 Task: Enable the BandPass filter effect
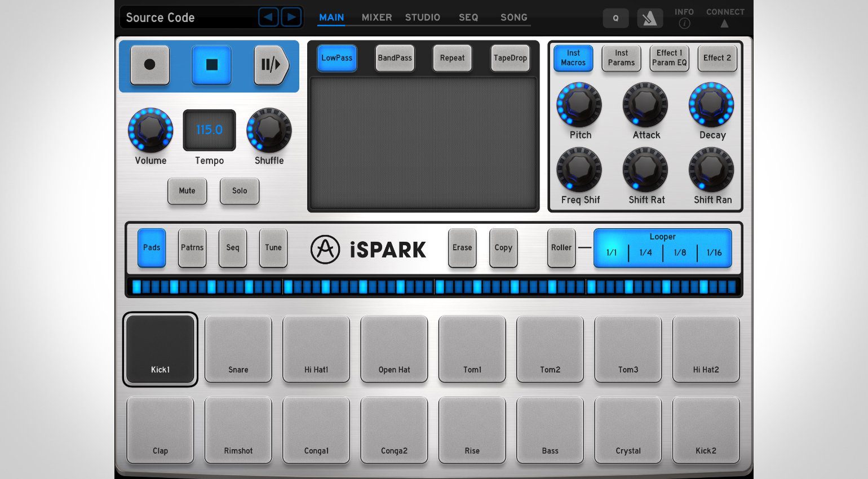[x=395, y=58]
